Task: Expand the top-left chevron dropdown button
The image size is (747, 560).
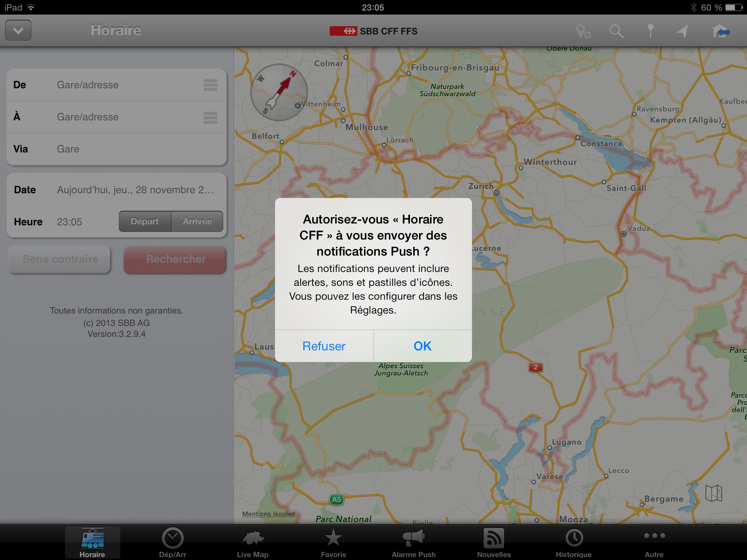Action: point(18,31)
